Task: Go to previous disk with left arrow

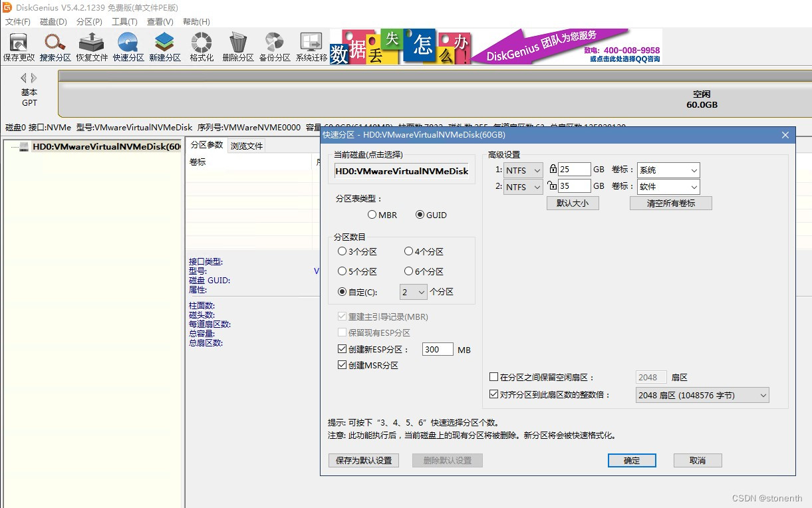Action: click(23, 78)
